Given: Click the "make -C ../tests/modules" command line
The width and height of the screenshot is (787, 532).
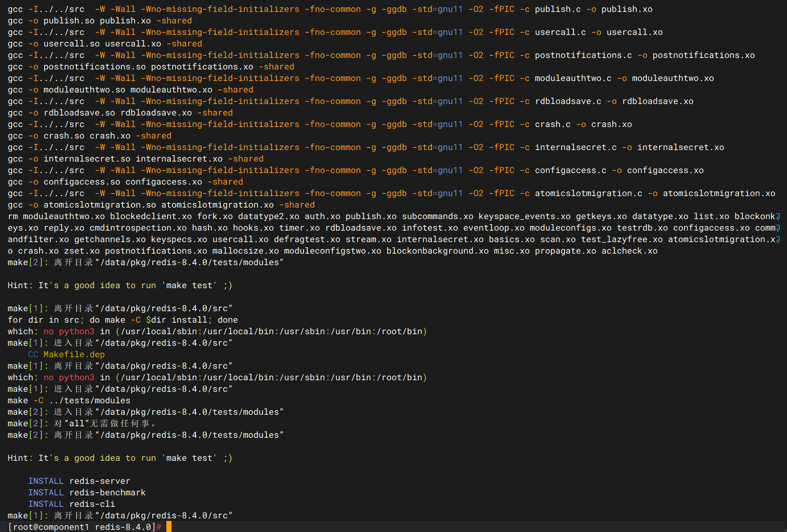Looking at the screenshot, I should click(x=69, y=400).
